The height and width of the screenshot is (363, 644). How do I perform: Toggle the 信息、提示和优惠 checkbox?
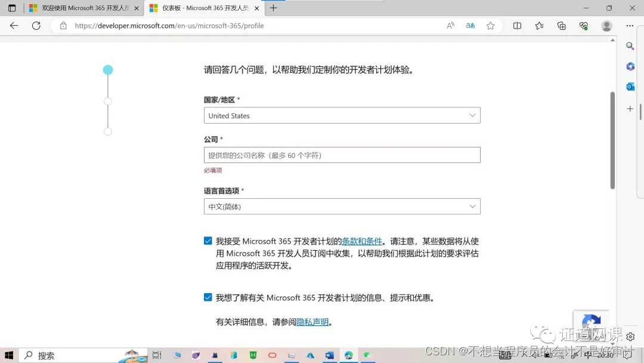click(208, 297)
